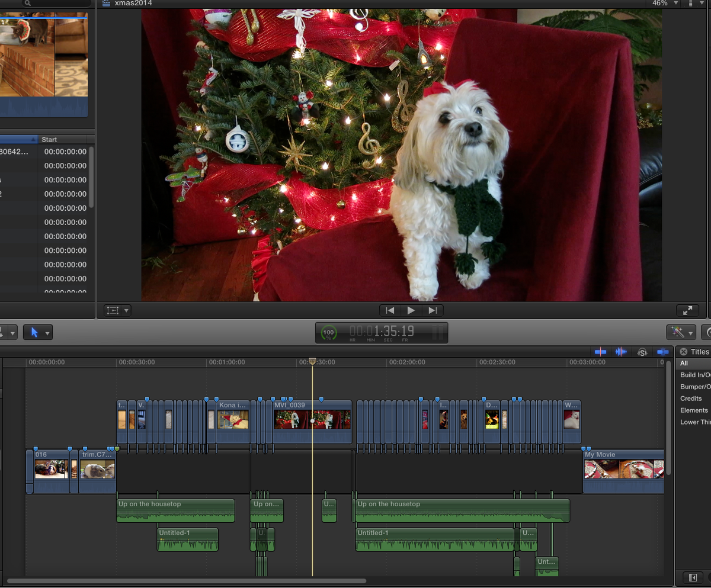This screenshot has width=711, height=588.
Task: Play the xmas2014 project
Action: pyautogui.click(x=411, y=310)
